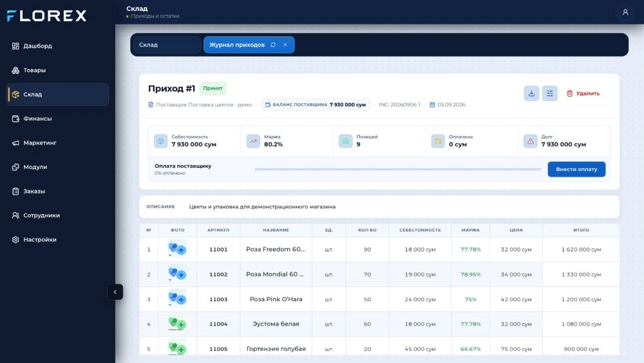Click the Цена column header
Image resolution: width=644 pixels, height=363 pixels.
coord(516,230)
